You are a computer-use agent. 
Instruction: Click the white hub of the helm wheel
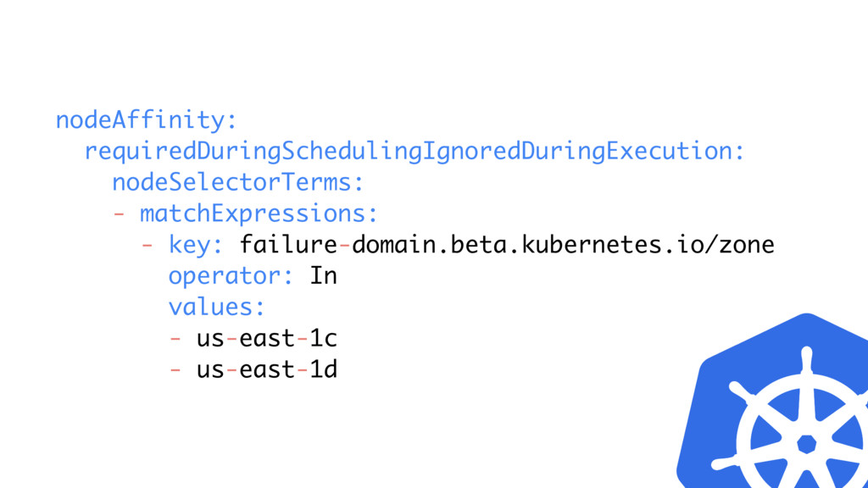point(807,444)
